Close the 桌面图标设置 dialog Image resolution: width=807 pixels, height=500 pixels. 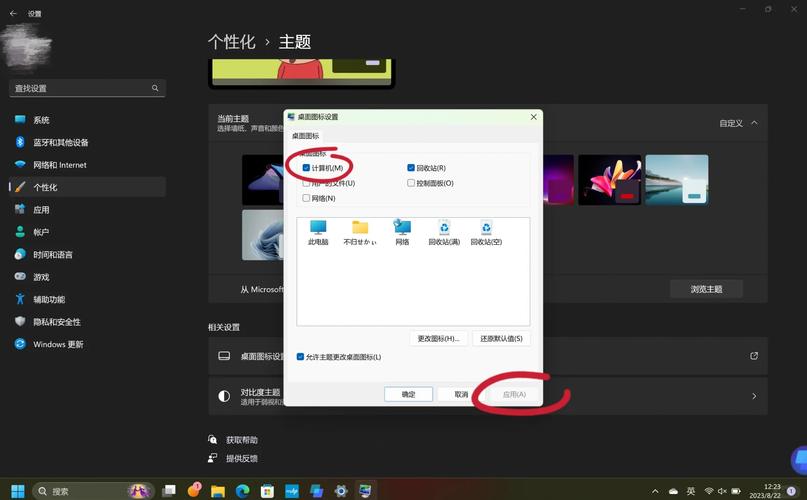(534, 117)
